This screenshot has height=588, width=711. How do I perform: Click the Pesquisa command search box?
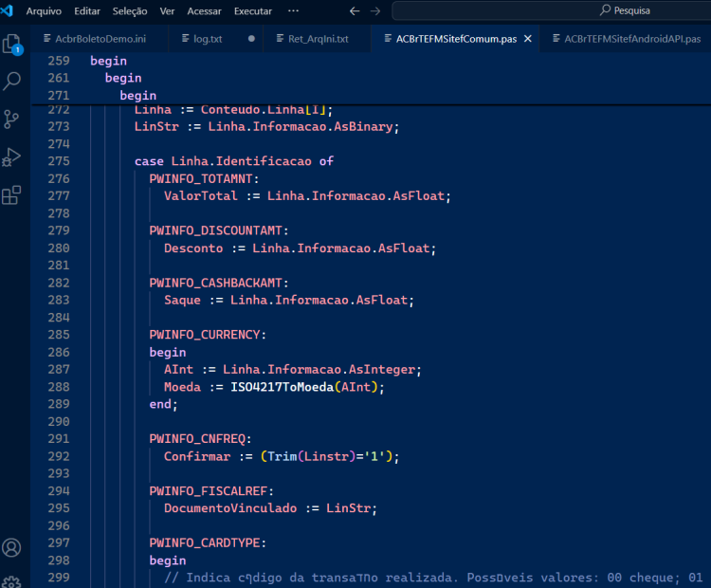[552, 10]
